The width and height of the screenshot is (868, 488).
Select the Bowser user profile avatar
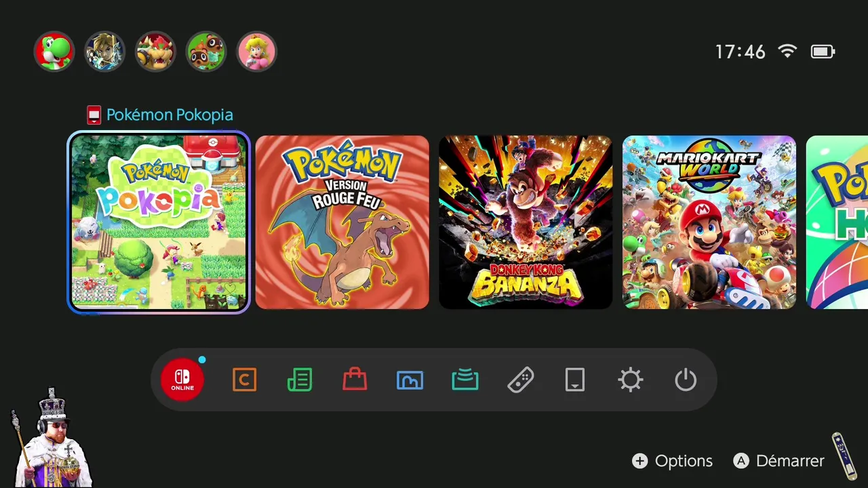[155, 52]
